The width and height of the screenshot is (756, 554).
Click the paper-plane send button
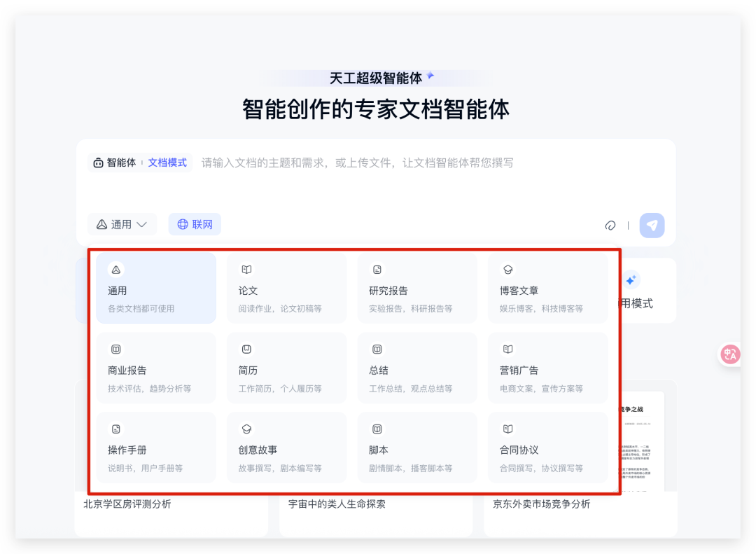(x=652, y=226)
